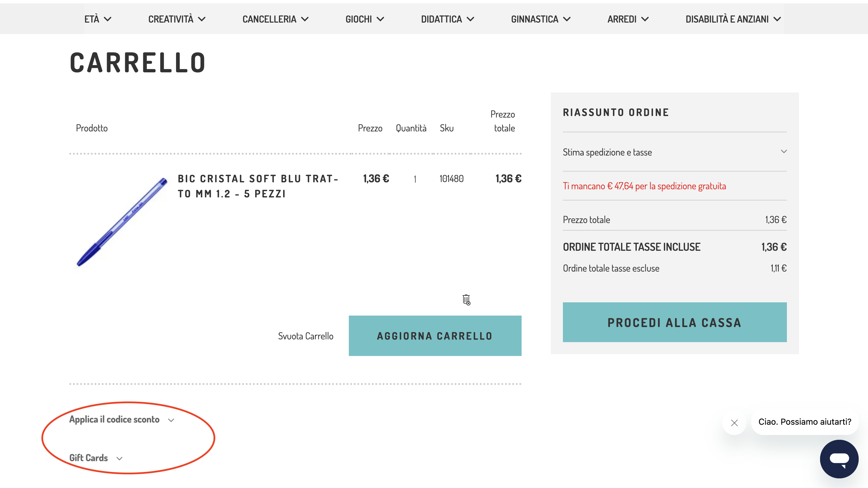
Task: Dismiss the 'Ciao. Possiamo aiutarti?' message
Action: click(734, 423)
